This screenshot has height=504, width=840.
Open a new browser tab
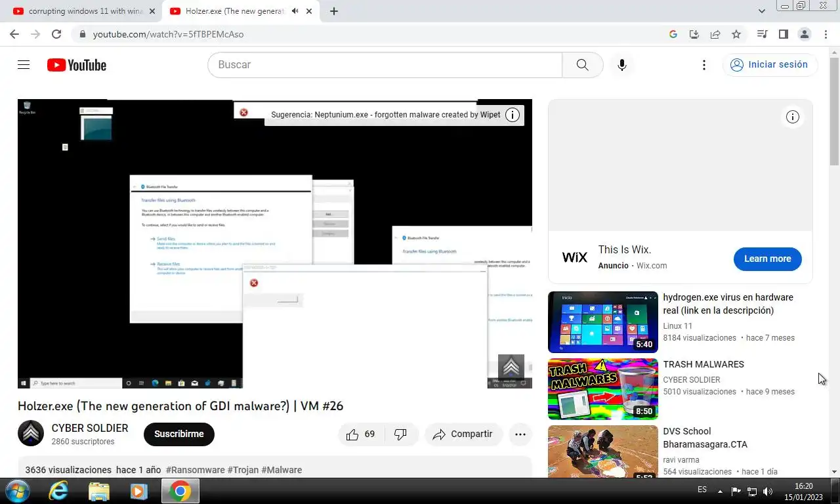(x=334, y=11)
